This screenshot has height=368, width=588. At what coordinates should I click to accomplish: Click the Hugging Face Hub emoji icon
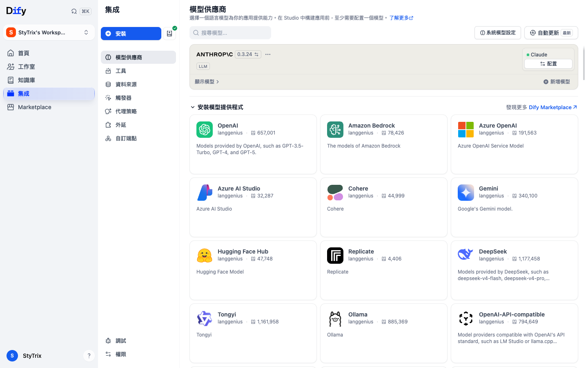[205, 256]
